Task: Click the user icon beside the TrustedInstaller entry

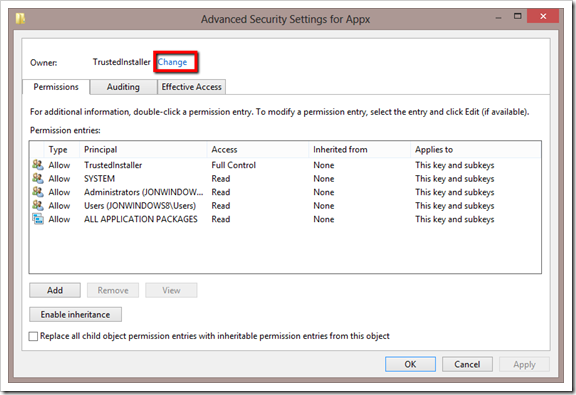Action: pyautogui.click(x=37, y=165)
